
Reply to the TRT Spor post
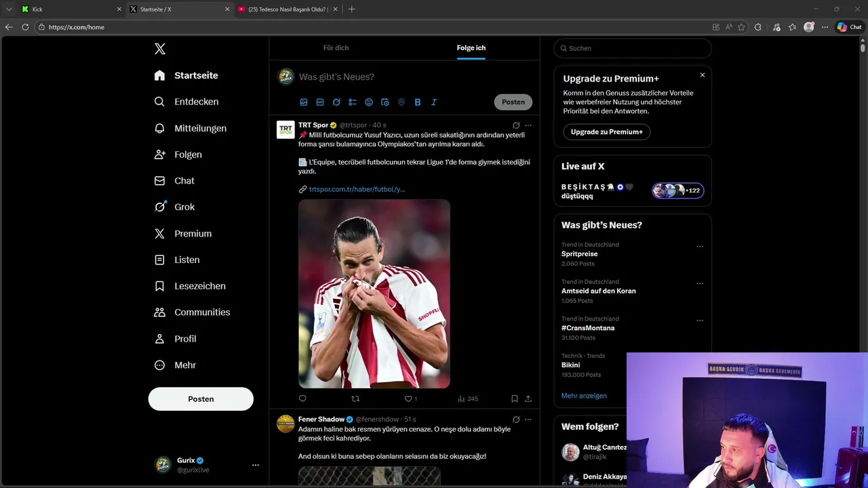(x=302, y=399)
